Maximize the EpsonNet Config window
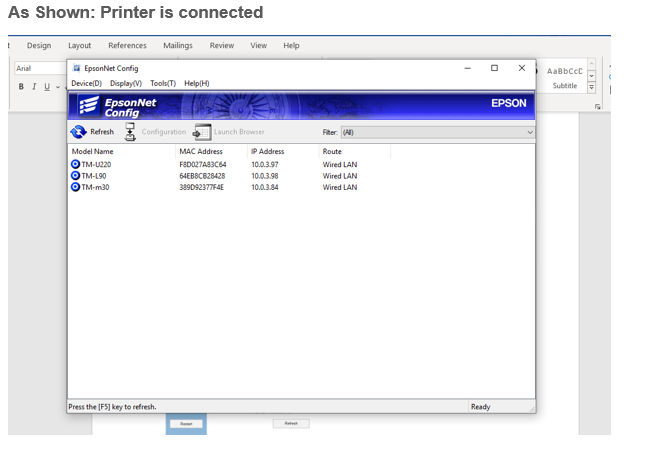The height and width of the screenshot is (472, 654). (494, 68)
